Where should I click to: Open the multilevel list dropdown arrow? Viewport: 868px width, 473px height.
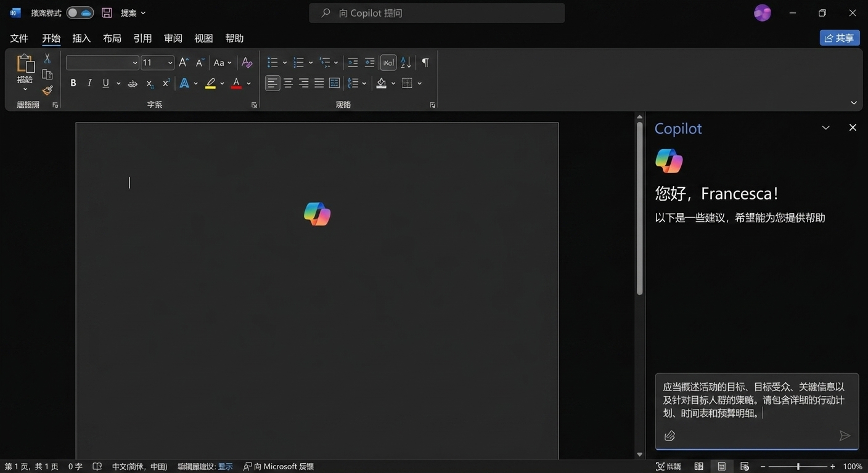336,63
